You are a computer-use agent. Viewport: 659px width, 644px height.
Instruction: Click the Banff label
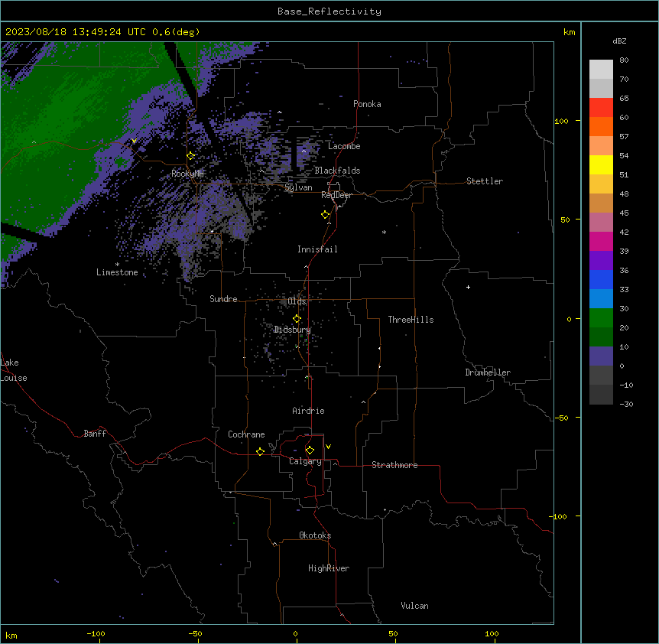click(95, 434)
